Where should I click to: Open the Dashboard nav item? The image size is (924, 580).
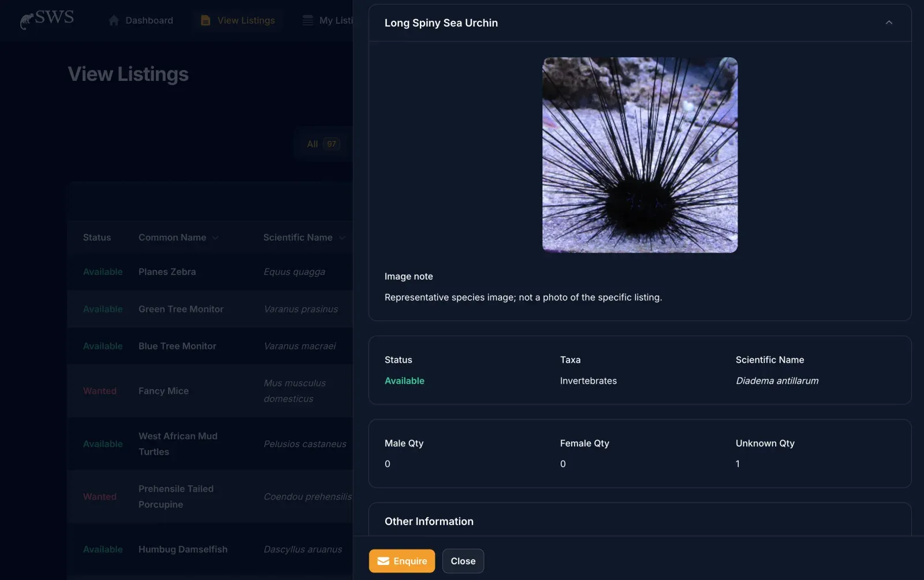click(141, 21)
